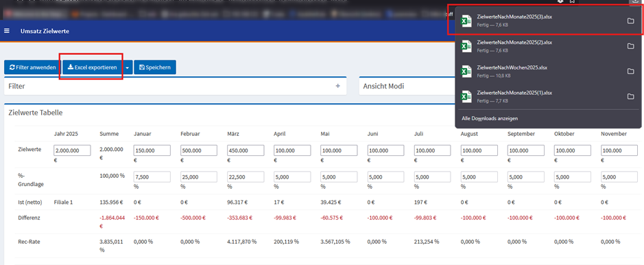Viewport: 644px width, 265px height.
Task: Show ZielwerteNachMonate2025(3).xlsx in folder
Action: click(x=630, y=21)
